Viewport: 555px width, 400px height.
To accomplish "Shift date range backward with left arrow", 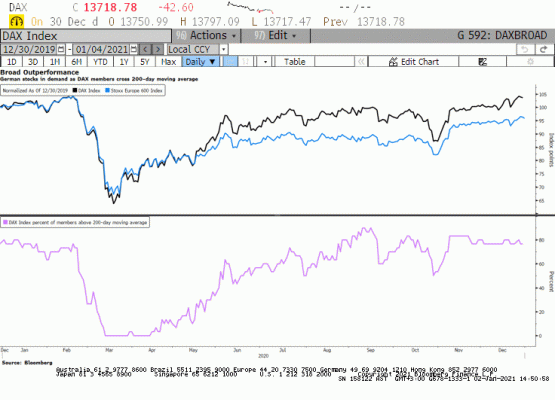I will [x=145, y=49].
